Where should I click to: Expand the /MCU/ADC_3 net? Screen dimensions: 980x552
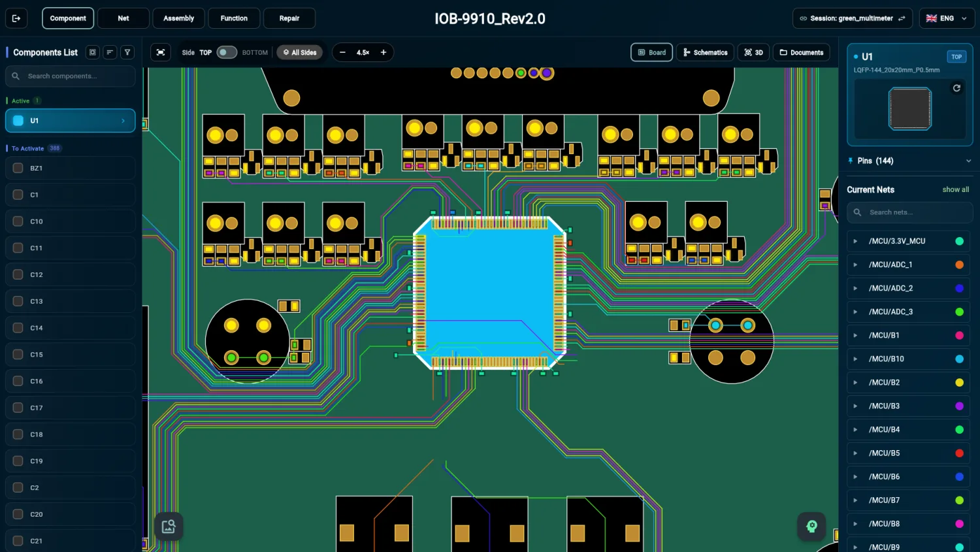[x=855, y=312]
